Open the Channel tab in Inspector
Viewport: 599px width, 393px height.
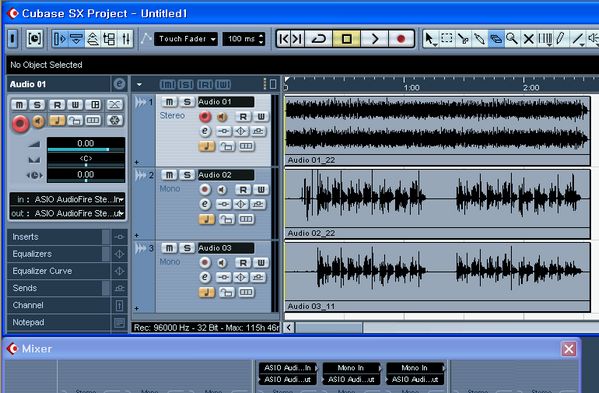coord(59,305)
